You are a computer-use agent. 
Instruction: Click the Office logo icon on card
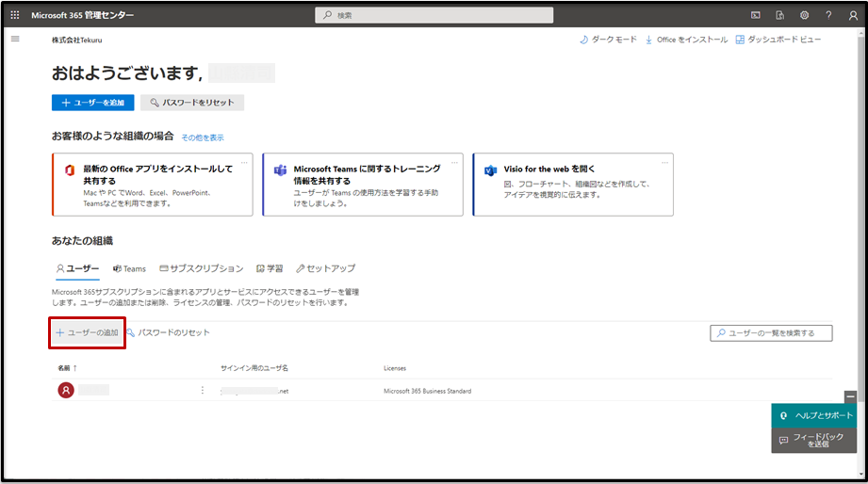69,170
